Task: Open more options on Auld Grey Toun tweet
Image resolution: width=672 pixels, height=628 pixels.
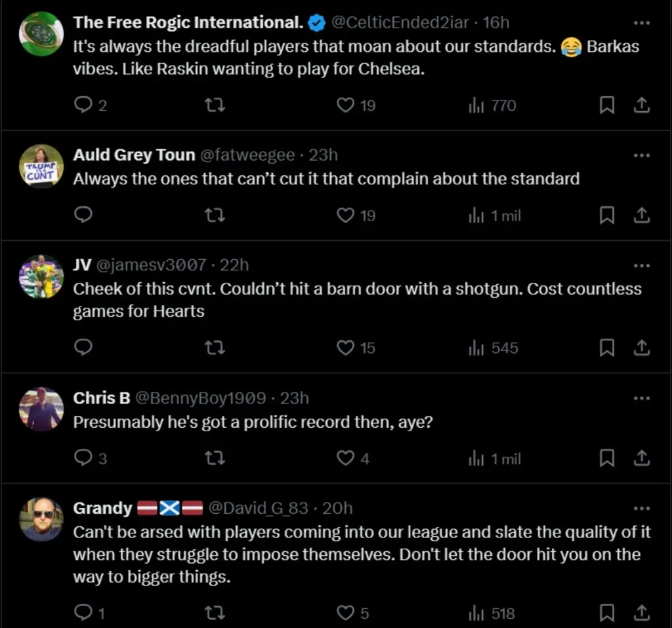Action: (641, 156)
